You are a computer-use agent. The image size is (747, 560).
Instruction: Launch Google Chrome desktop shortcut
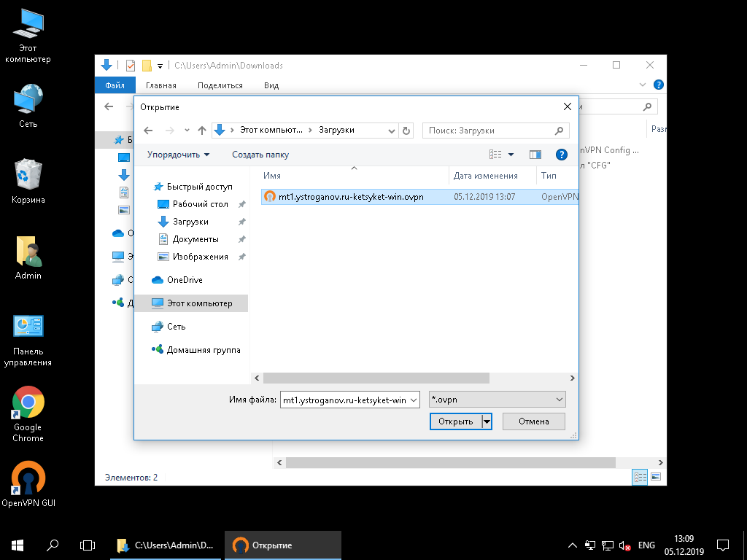(28, 414)
